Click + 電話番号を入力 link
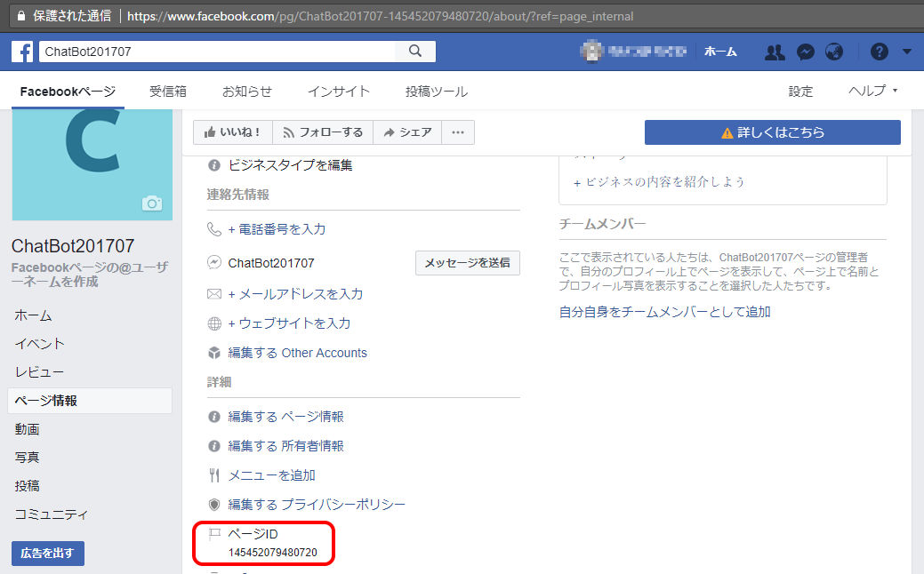924x574 pixels. [277, 229]
